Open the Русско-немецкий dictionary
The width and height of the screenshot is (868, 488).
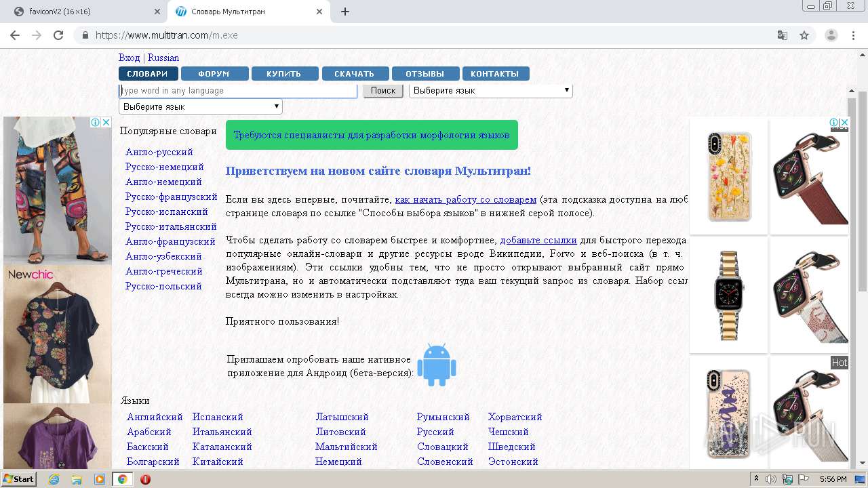[x=165, y=167]
